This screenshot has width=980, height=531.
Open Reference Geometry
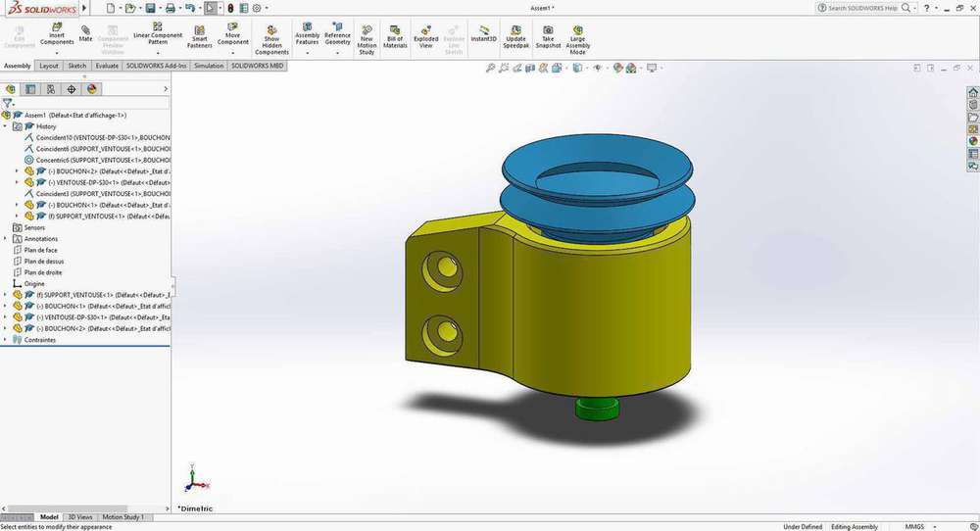pyautogui.click(x=337, y=34)
